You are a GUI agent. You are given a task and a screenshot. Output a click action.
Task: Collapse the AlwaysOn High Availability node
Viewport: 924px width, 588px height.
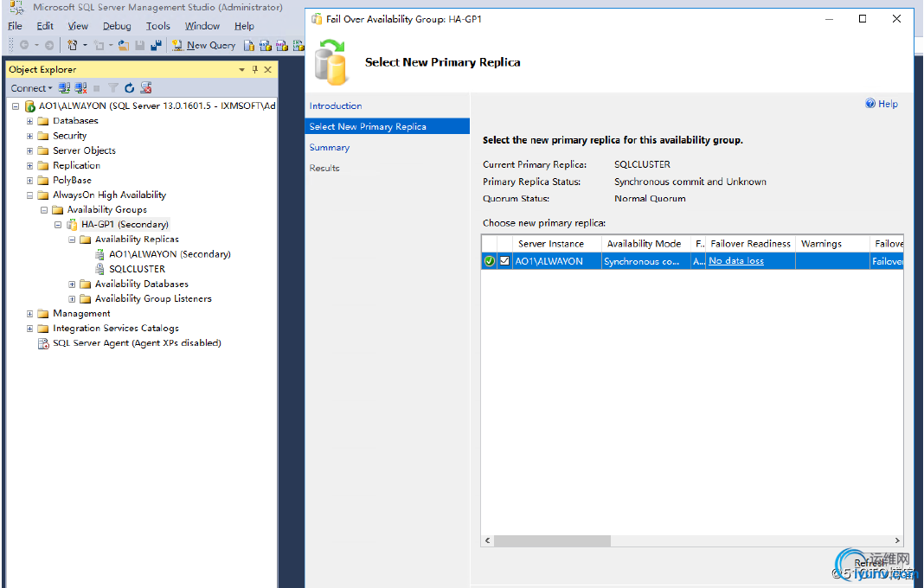[x=29, y=195]
